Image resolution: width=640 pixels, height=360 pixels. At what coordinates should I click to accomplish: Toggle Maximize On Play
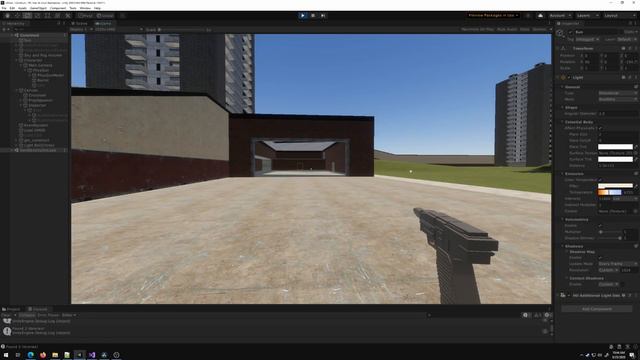coord(477,29)
